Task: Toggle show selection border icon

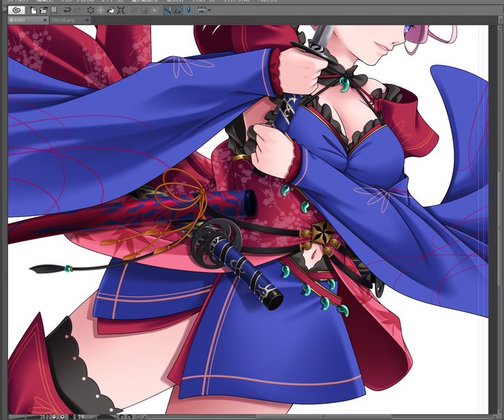Action: click(155, 10)
